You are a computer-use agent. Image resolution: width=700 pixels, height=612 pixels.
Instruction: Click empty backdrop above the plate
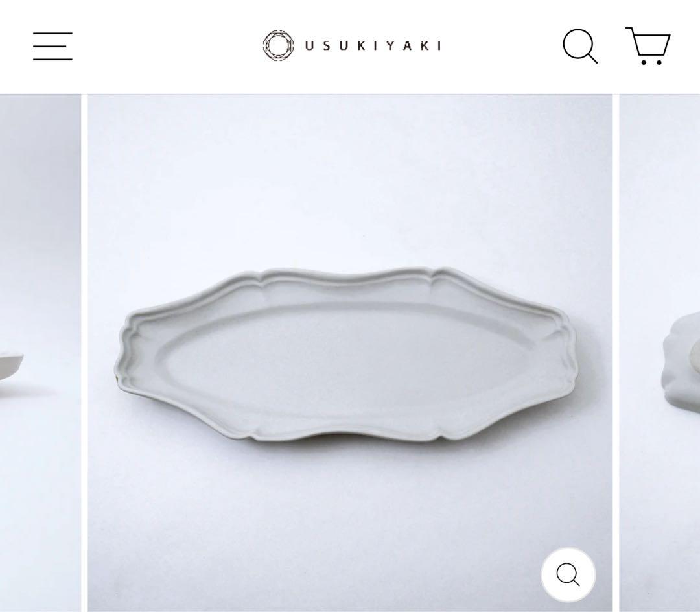pyautogui.click(x=350, y=178)
